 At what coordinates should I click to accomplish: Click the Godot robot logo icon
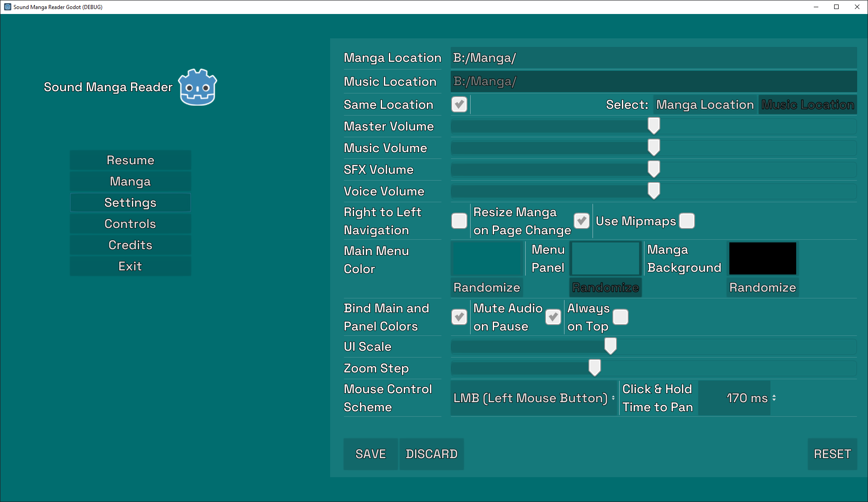click(x=198, y=87)
